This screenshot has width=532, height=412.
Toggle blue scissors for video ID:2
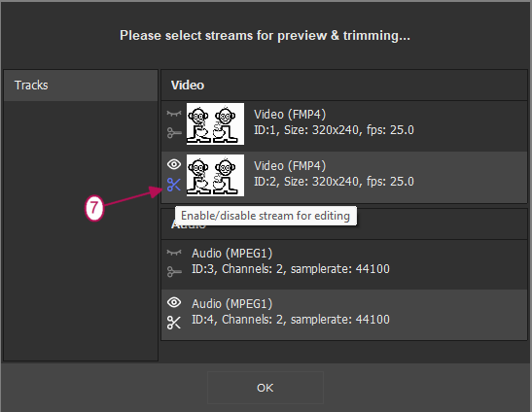174,185
